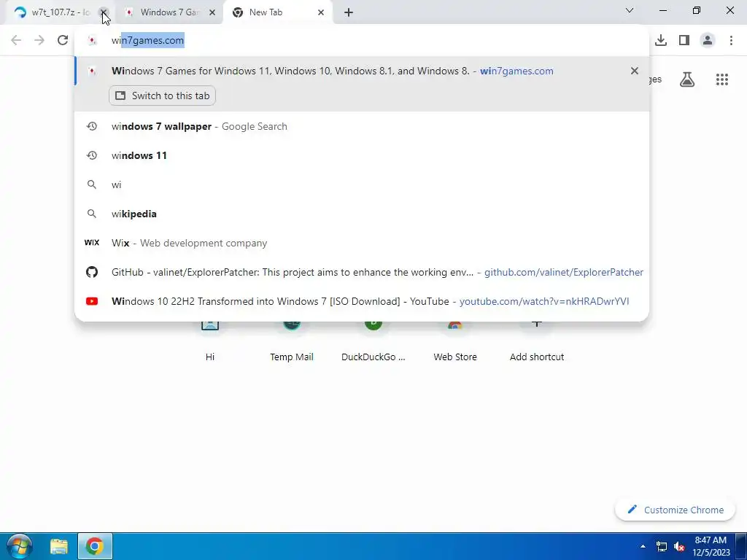Viewport: 747px width, 560px height.
Task: Pick the wikipedia search suggestion
Action: [362, 214]
